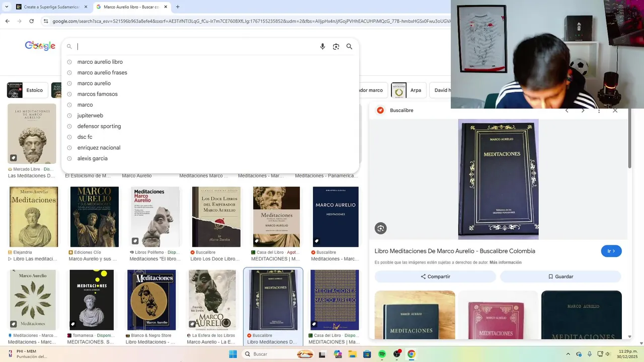Click the Estoico filter chip
The image size is (644, 362).
[x=27, y=90]
